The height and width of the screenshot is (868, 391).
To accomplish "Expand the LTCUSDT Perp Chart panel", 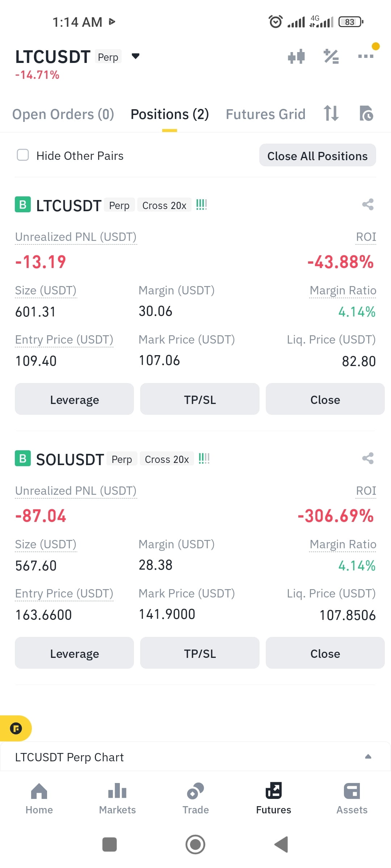I will [x=195, y=757].
